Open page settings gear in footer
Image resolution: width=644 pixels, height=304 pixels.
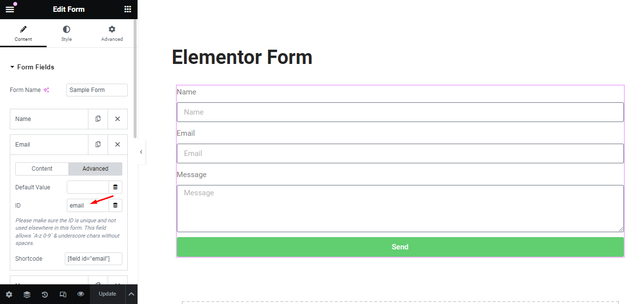tap(9, 295)
